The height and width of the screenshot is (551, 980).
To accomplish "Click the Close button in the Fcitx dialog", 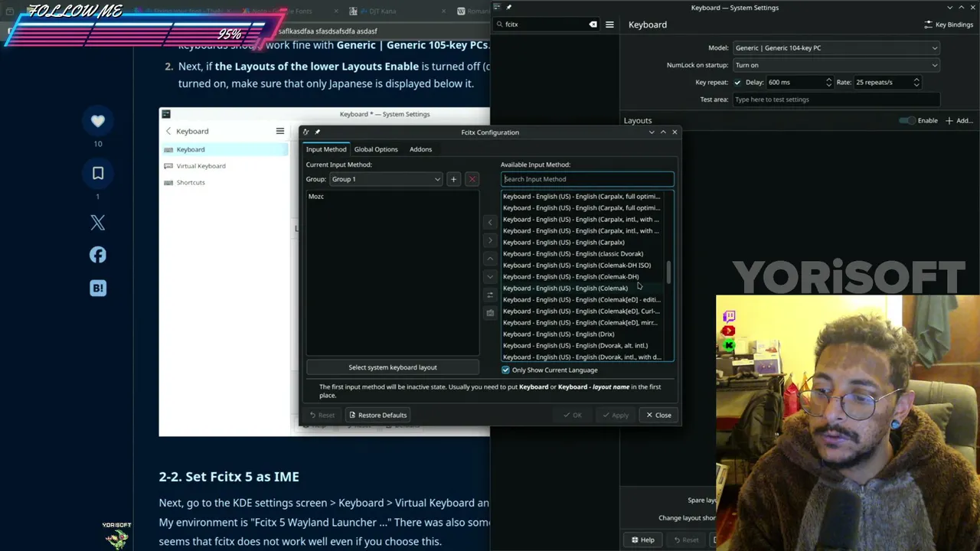I will (x=658, y=416).
